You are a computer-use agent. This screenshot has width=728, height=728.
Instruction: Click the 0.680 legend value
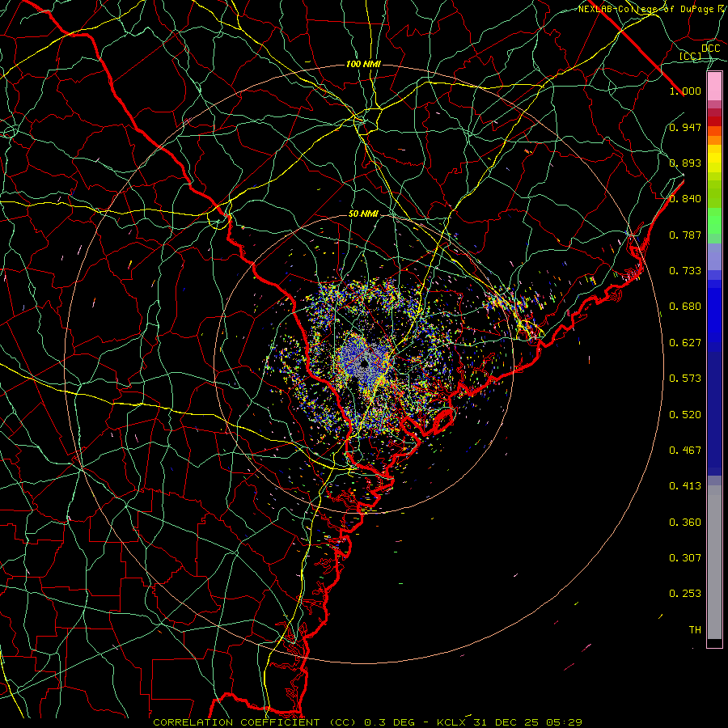pyautogui.click(x=685, y=307)
